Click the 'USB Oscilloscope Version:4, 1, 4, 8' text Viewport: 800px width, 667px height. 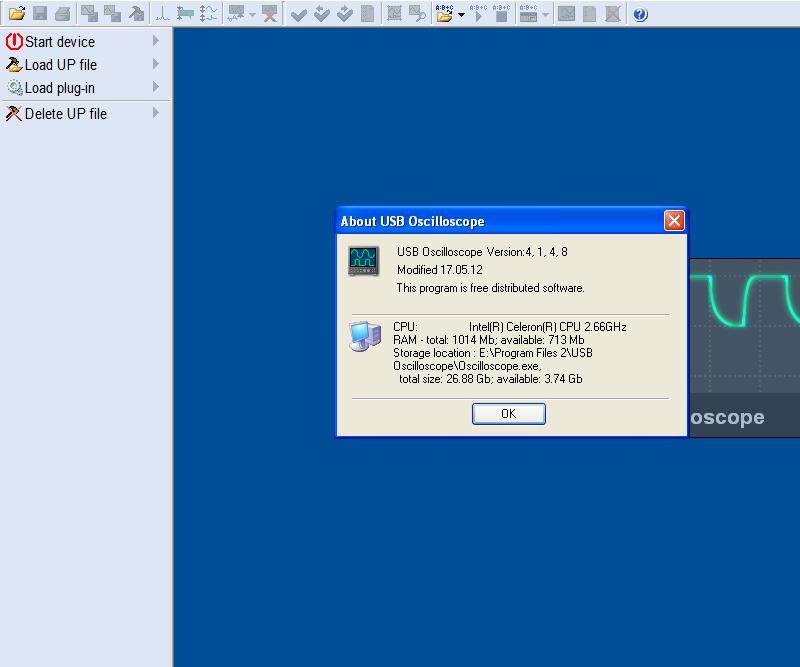pos(482,252)
